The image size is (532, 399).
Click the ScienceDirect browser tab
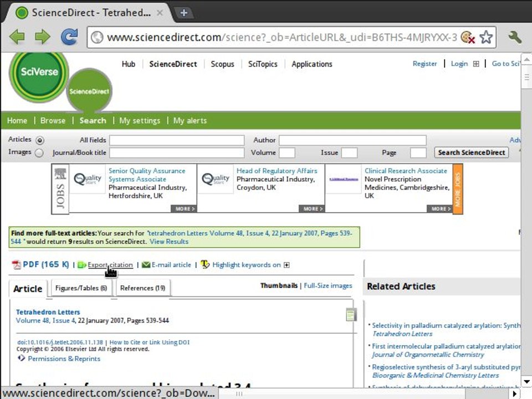90,13
